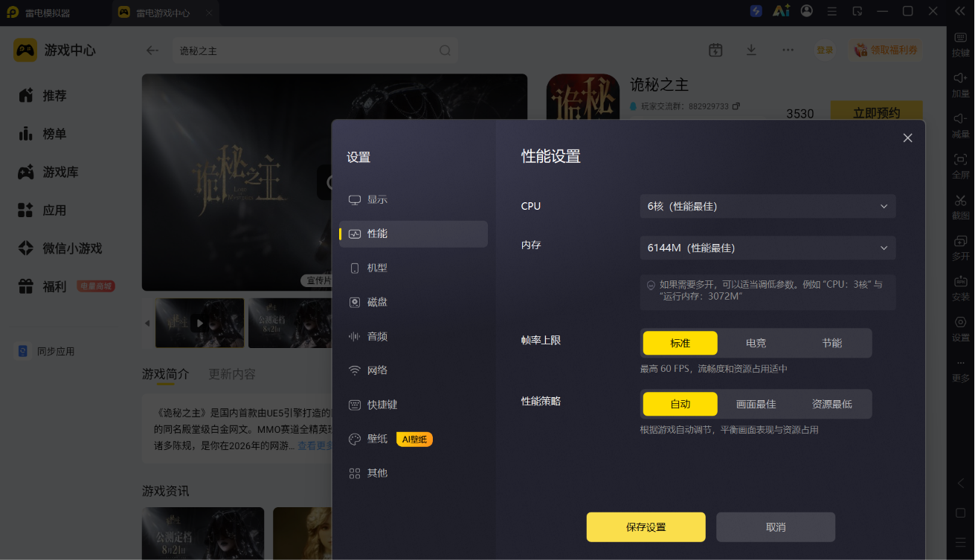This screenshot has width=975, height=560.
Task: Close the 设置 dialog with the X
Action: click(x=907, y=138)
